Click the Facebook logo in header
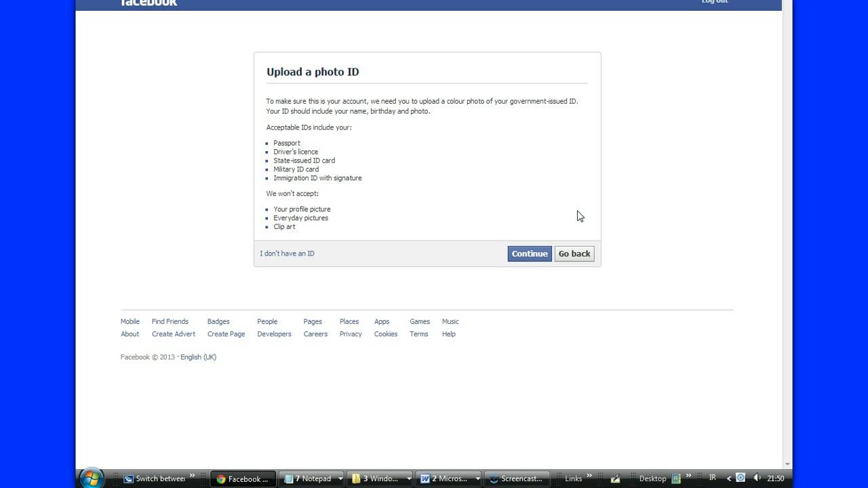This screenshot has width=868, height=488. tap(149, 3)
